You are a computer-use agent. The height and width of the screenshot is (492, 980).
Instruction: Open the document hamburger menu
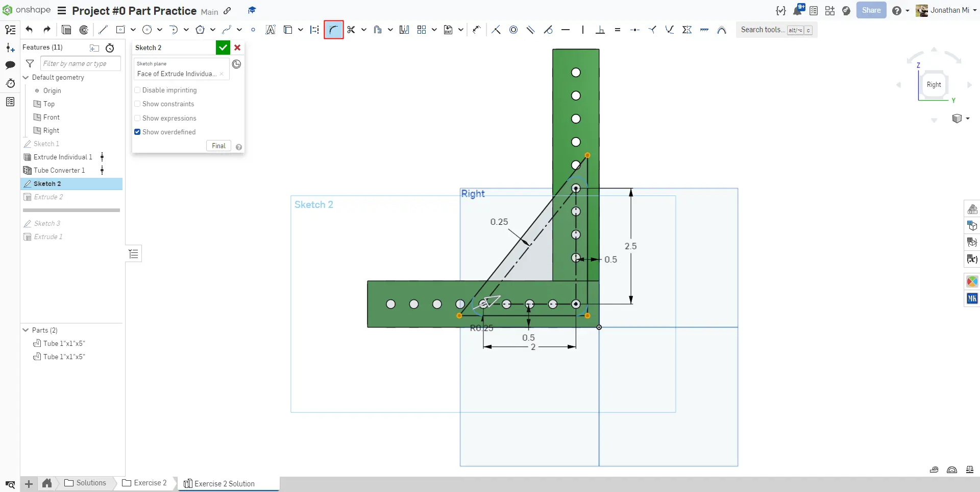(x=62, y=10)
